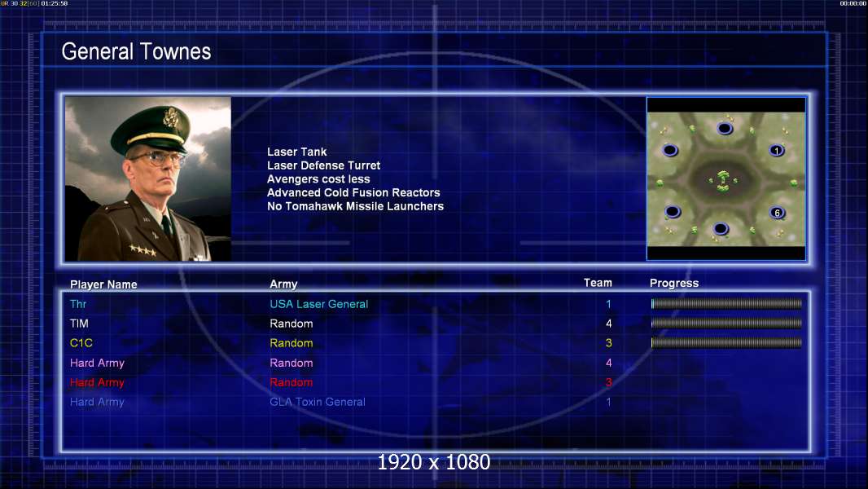Click team number 1 in Thr row

click(x=608, y=304)
